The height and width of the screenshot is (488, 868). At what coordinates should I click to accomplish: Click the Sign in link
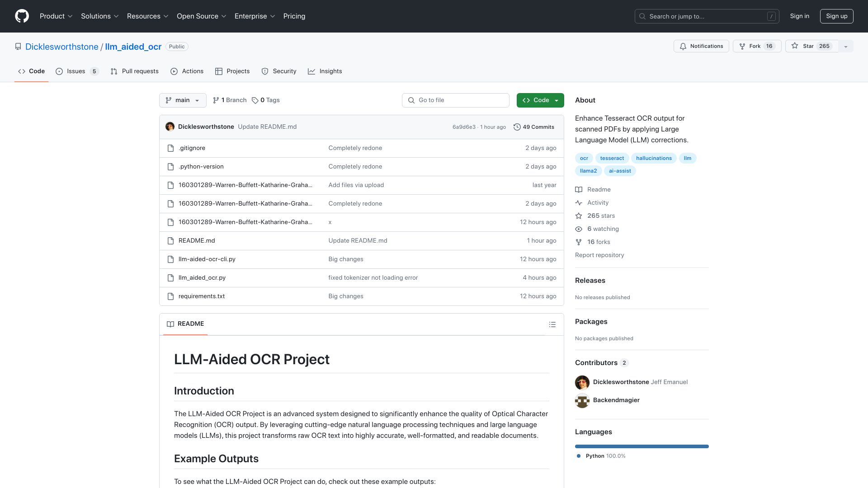pos(799,16)
